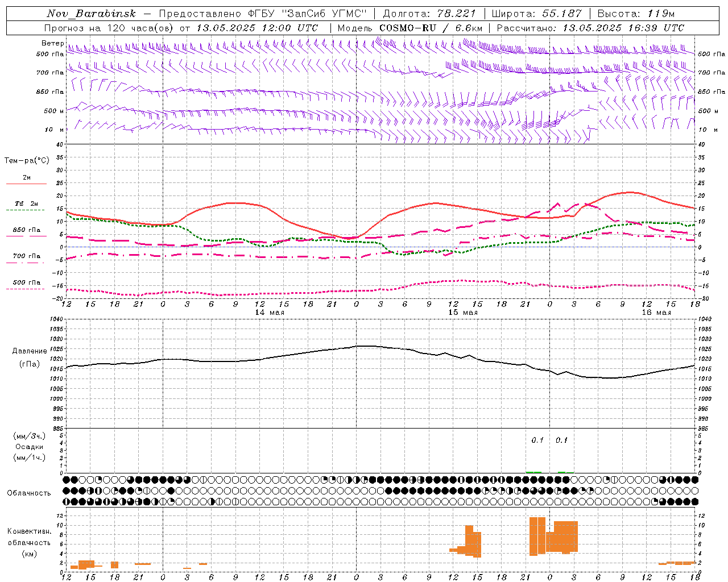
Task: Click the 'Долгота: 78.221' value
Action: [x=429, y=14]
